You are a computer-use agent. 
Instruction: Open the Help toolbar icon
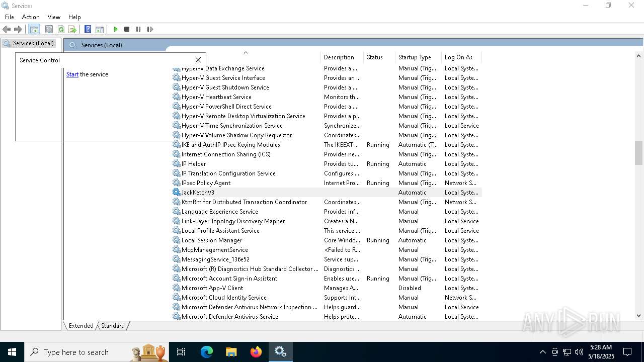(x=88, y=29)
